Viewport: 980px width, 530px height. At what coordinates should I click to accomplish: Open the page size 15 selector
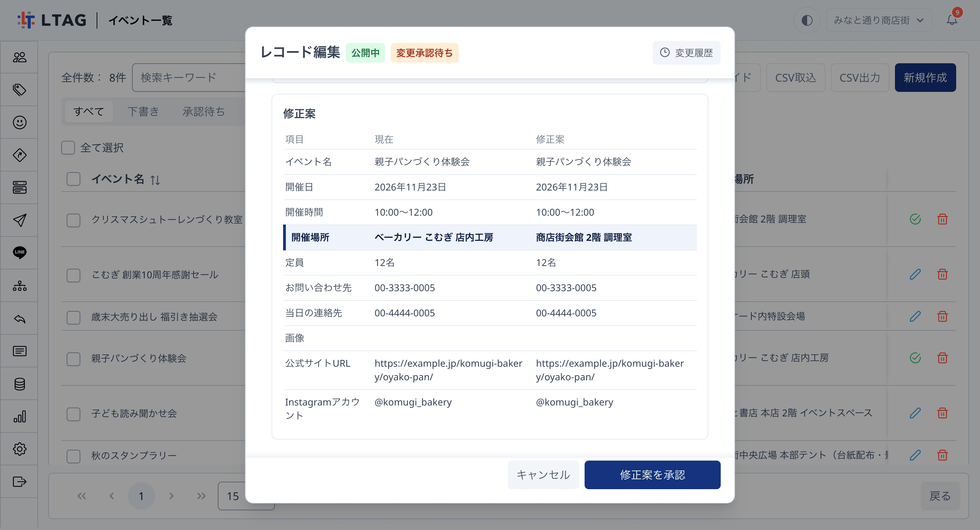[x=246, y=496]
